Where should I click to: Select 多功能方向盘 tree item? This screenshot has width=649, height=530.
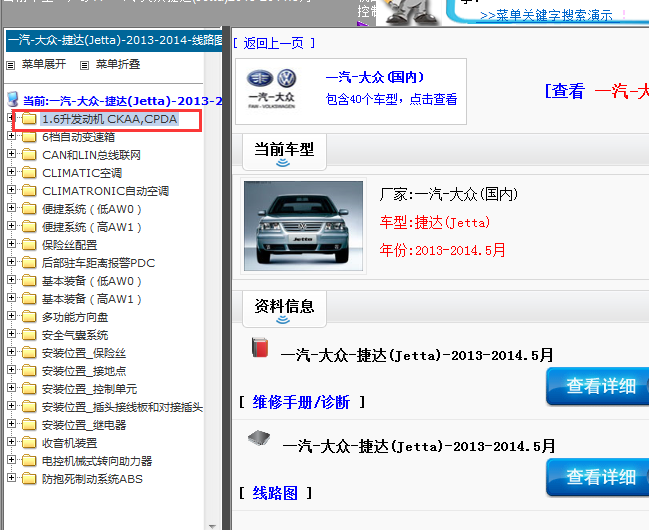coord(75,317)
